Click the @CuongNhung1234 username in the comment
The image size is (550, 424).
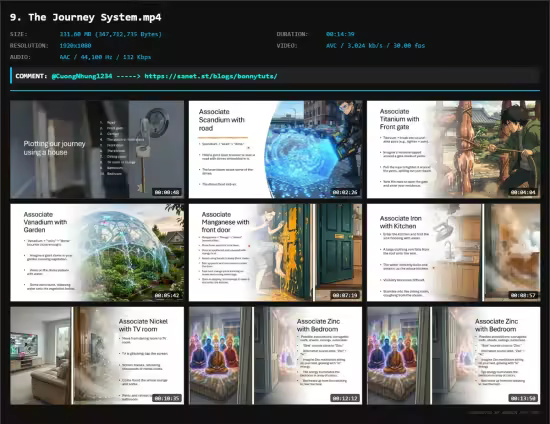82,76
